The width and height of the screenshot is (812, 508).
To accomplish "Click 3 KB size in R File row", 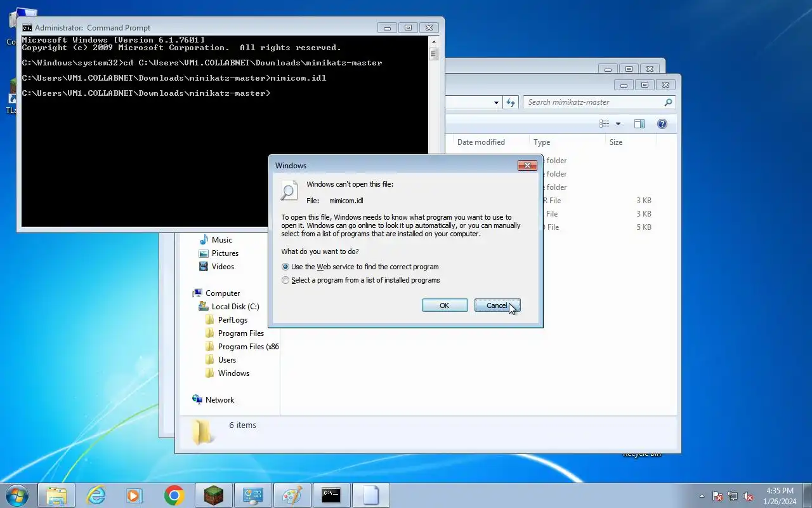I will point(644,201).
